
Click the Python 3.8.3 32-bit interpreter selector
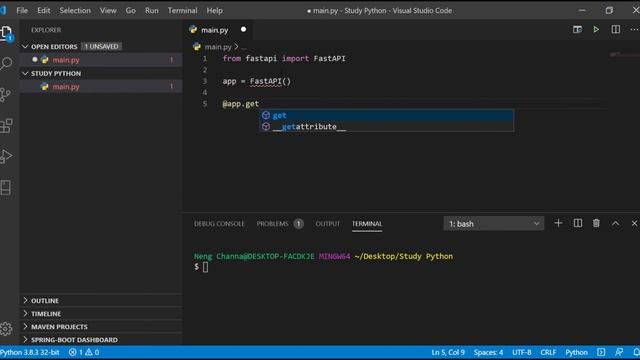(30, 352)
